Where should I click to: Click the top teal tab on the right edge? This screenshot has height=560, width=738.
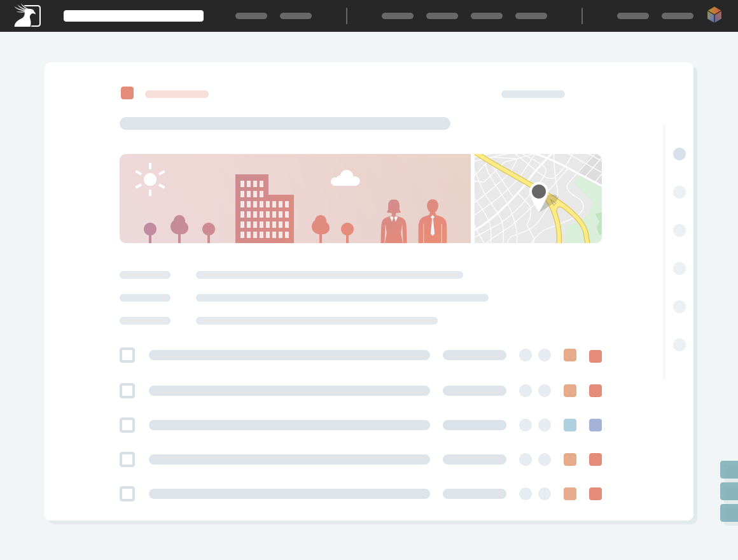tap(729, 470)
